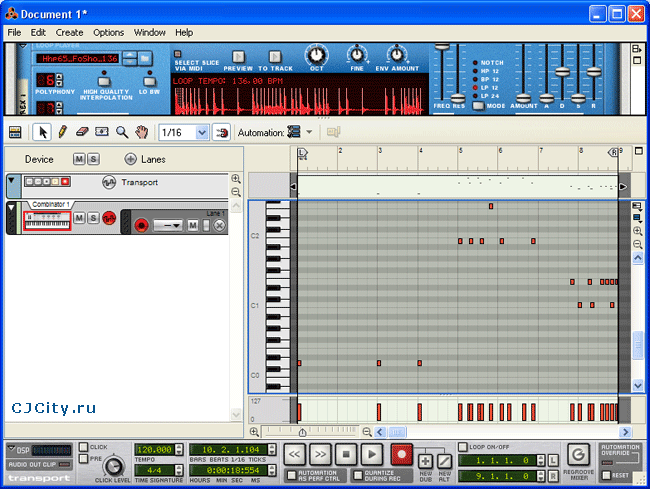Click the Play transport button

(x=372, y=455)
